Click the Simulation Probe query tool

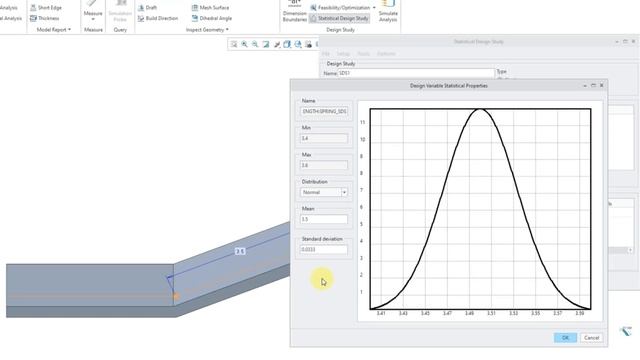(x=120, y=11)
